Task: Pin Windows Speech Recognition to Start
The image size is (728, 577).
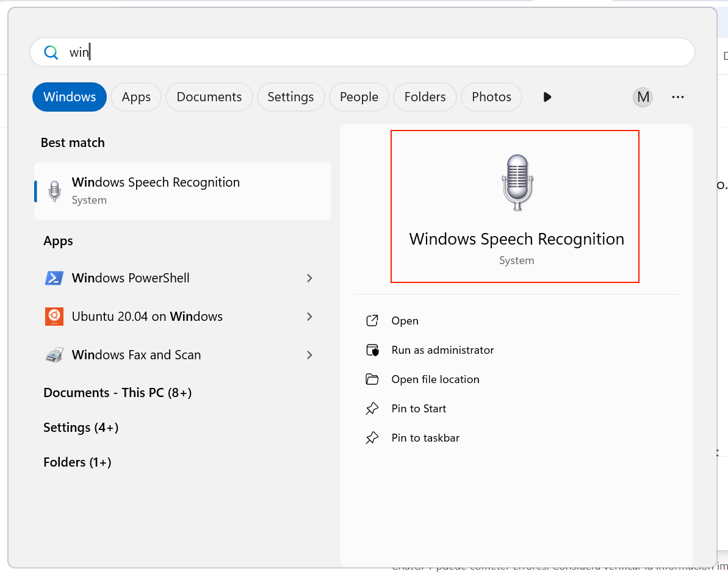Action: (419, 409)
